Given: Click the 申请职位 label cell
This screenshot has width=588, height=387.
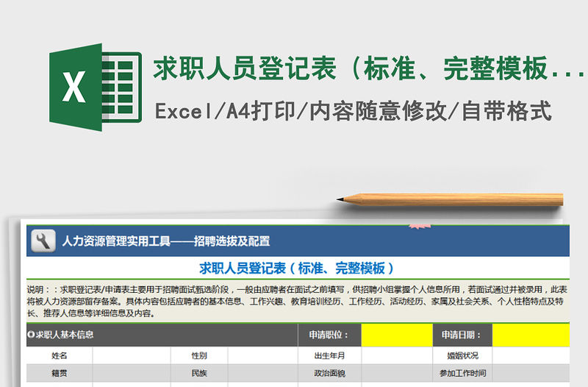Looking at the screenshot, I should coord(329,335).
